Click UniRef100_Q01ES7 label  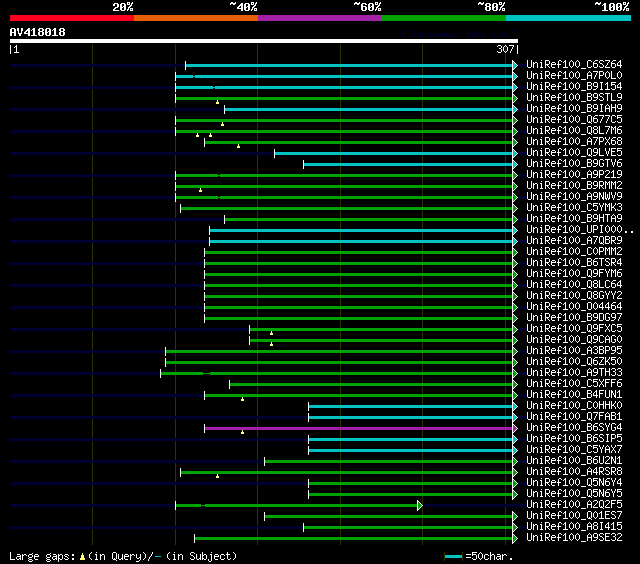pyautogui.click(x=574, y=516)
